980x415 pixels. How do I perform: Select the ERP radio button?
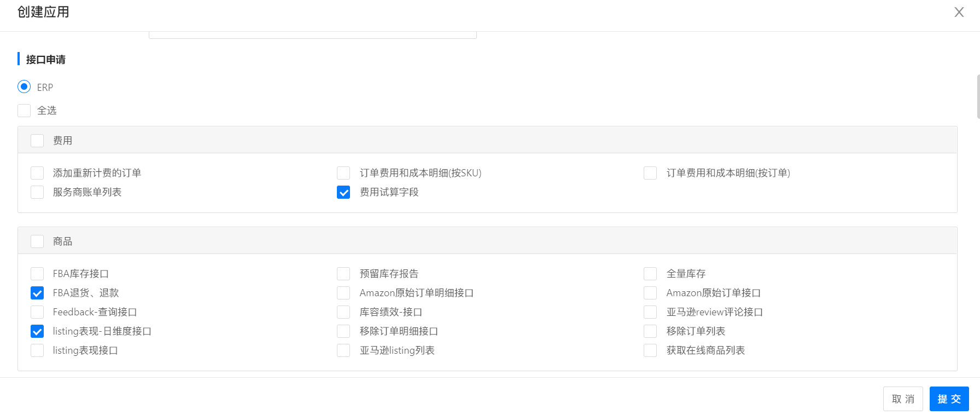pos(24,87)
